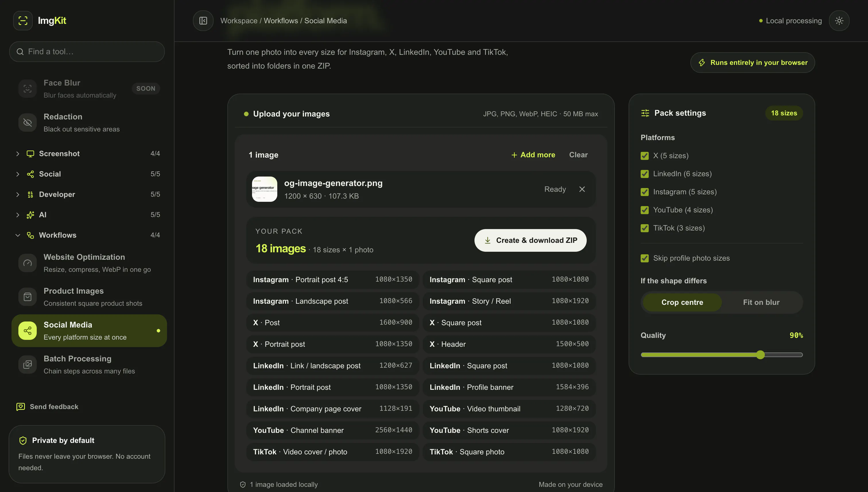The width and height of the screenshot is (868, 492).
Task: Collapse the Workflows category chevron
Action: [x=18, y=235]
